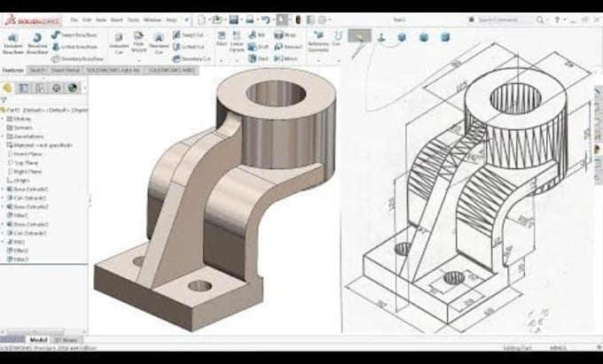Image resolution: width=603 pixels, height=364 pixels.
Task: Choose the Mirror feature tool
Action: (x=286, y=58)
